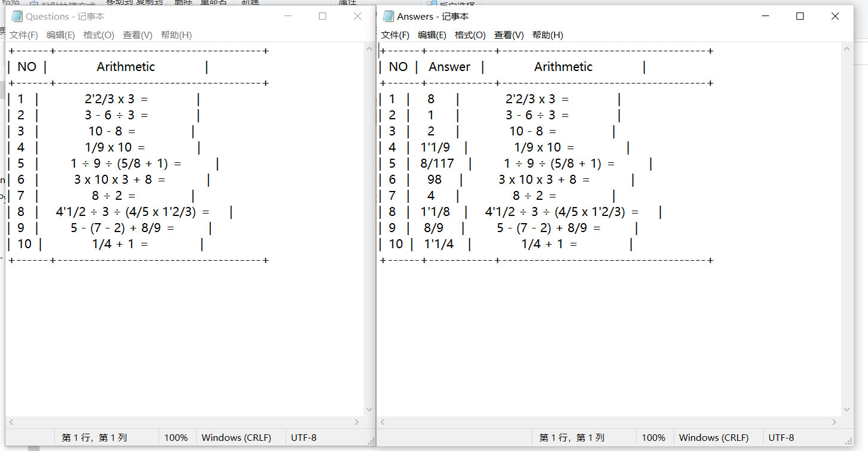Click the Arithmetic header in Answers window
The height and width of the screenshot is (451, 868).
(x=563, y=67)
